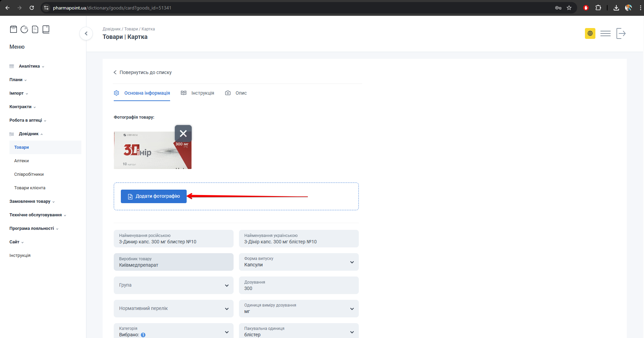This screenshot has height=338, width=644.
Task: Collapse the sidebar with the chevron button
Action: pyautogui.click(x=86, y=33)
